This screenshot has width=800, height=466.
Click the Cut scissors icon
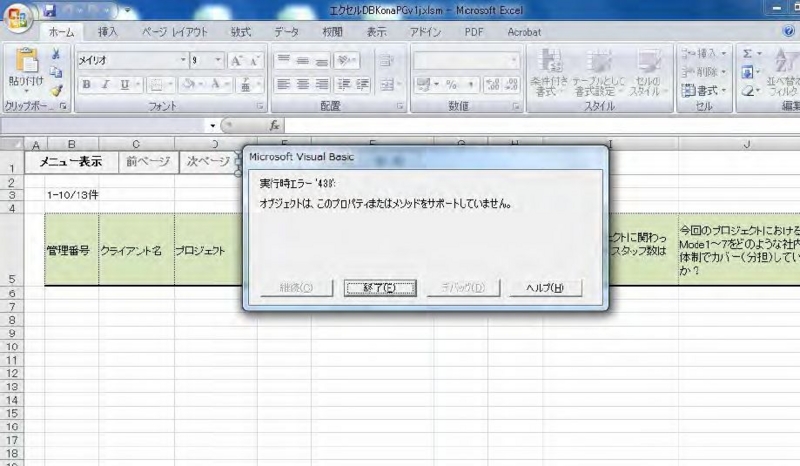pos(56,54)
